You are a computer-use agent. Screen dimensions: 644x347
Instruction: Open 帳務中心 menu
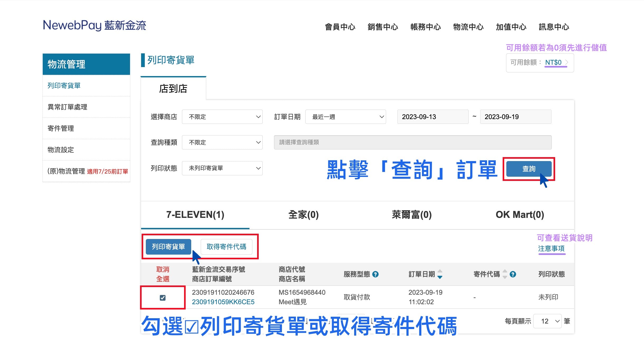click(x=426, y=27)
